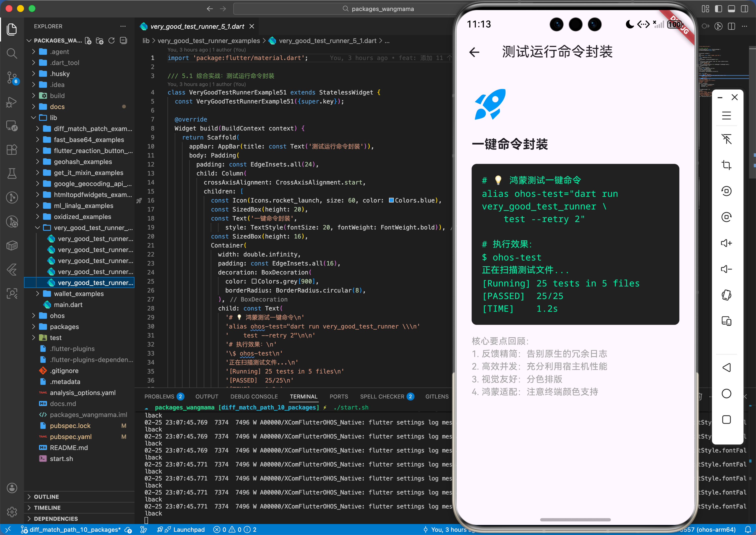Click New File icon in Explorer header
The image size is (756, 535).
pos(88,40)
